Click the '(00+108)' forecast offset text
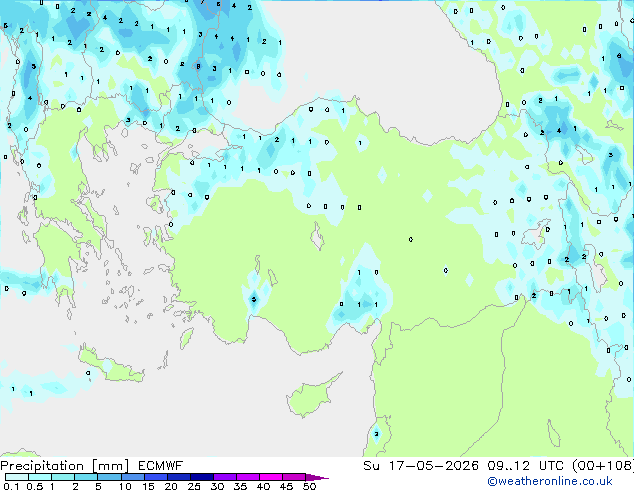Image resolution: width=634 pixels, height=490 pixels. tap(603, 466)
